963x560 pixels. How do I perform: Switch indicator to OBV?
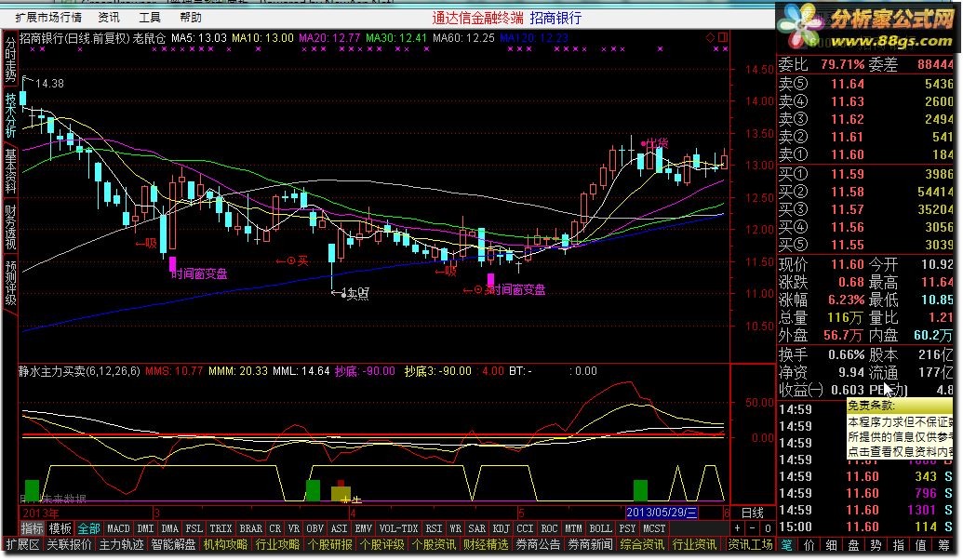pos(315,528)
